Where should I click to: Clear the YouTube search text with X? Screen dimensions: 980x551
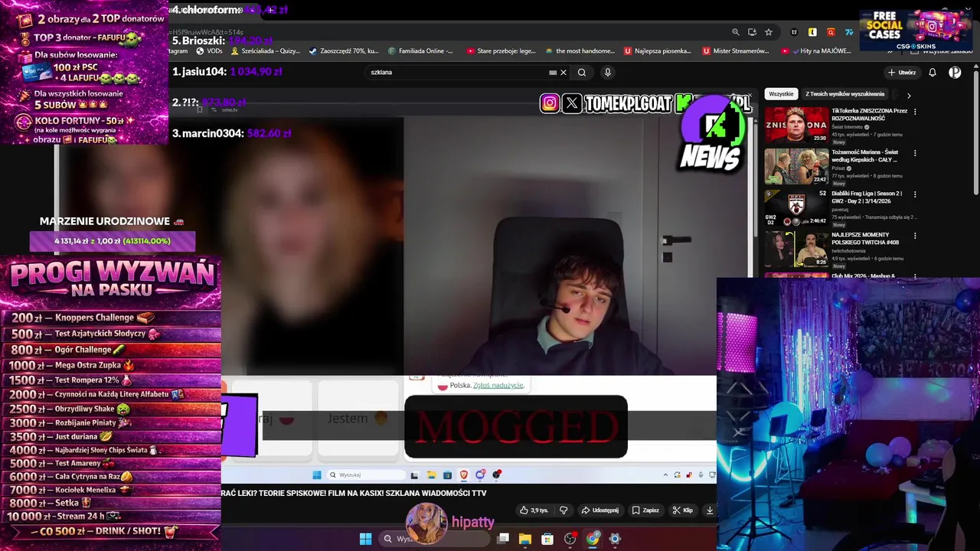tap(563, 73)
